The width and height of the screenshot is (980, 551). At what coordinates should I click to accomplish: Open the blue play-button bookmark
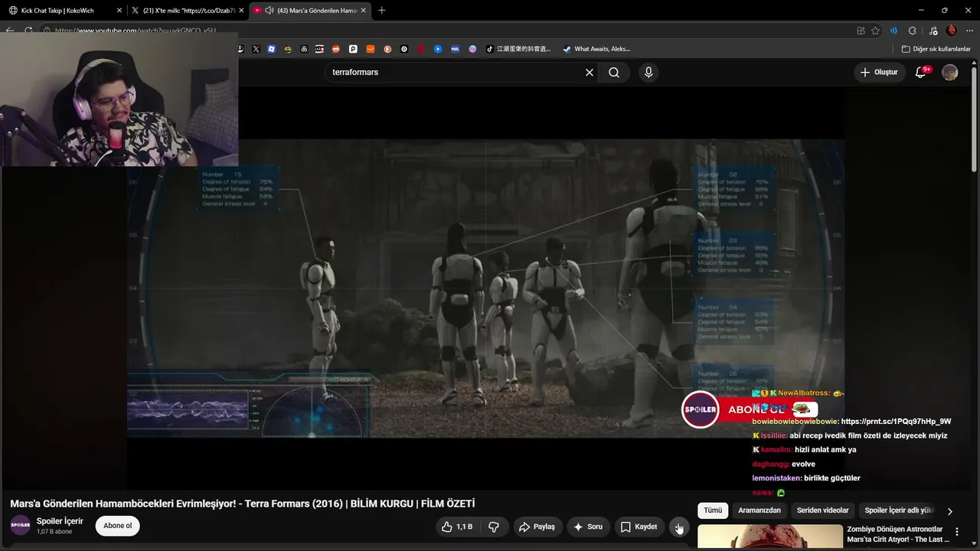[438, 49]
